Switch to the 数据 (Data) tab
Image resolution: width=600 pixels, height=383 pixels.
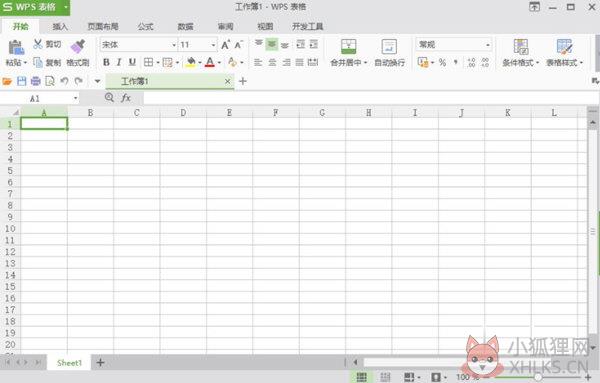pos(186,26)
